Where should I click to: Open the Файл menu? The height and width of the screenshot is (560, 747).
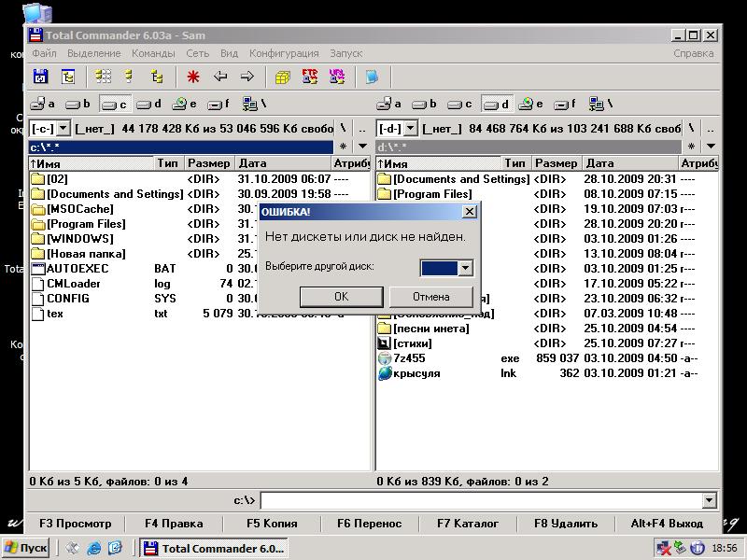[x=44, y=53]
